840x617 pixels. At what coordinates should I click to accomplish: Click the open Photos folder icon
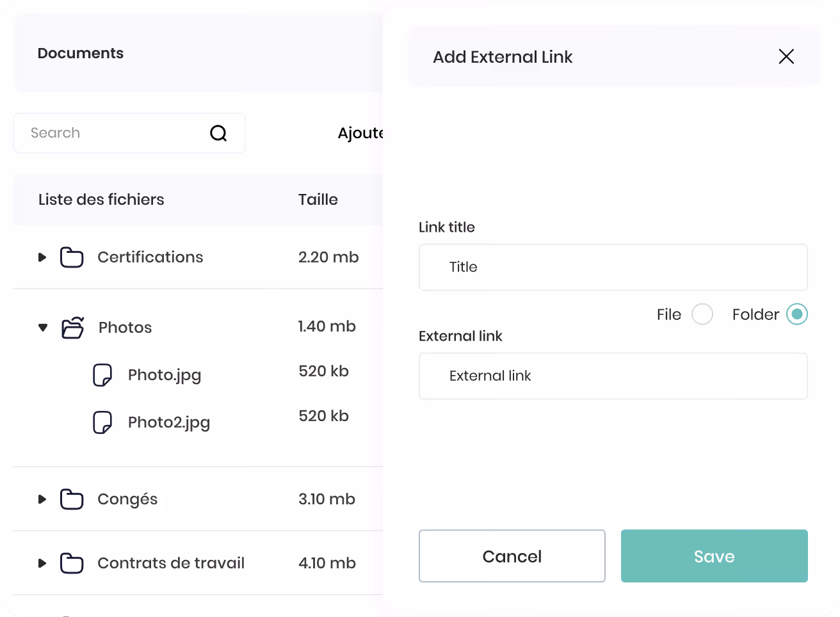(x=72, y=327)
